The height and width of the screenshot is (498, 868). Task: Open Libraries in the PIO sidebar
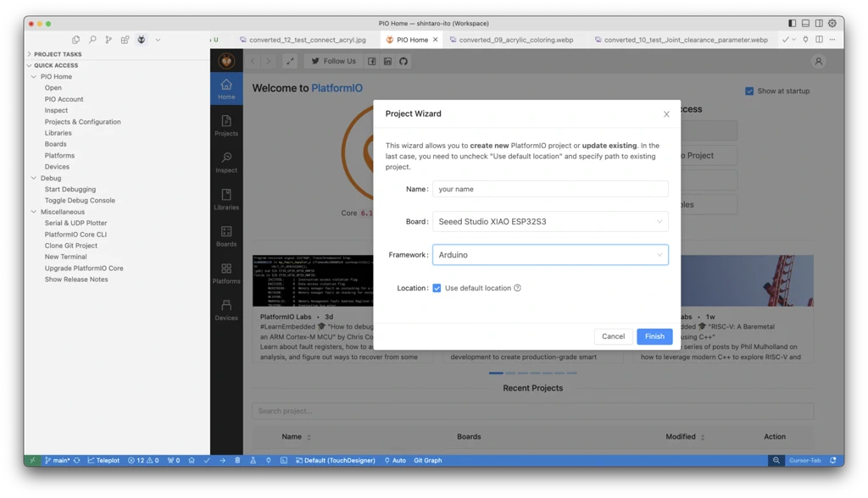point(226,199)
